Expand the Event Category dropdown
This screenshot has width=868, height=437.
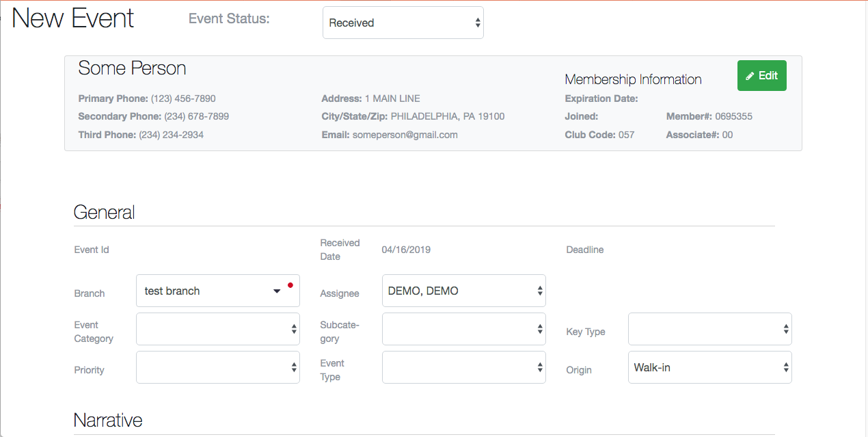point(217,329)
